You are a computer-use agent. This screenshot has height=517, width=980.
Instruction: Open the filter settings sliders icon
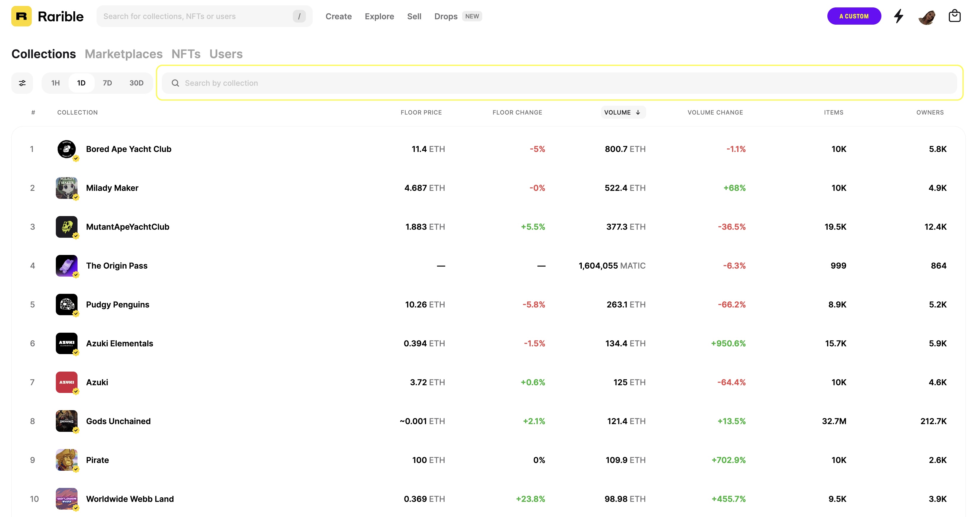(x=23, y=83)
